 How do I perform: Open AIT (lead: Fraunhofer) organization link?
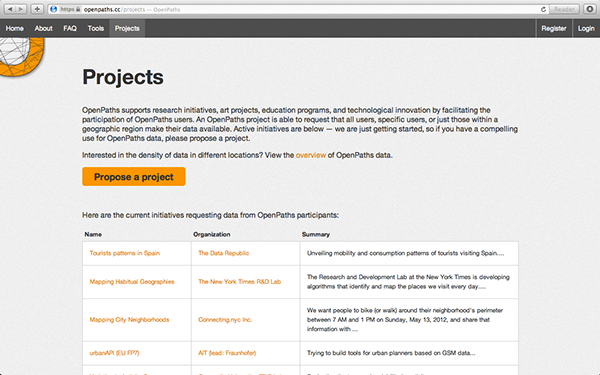[x=227, y=353]
